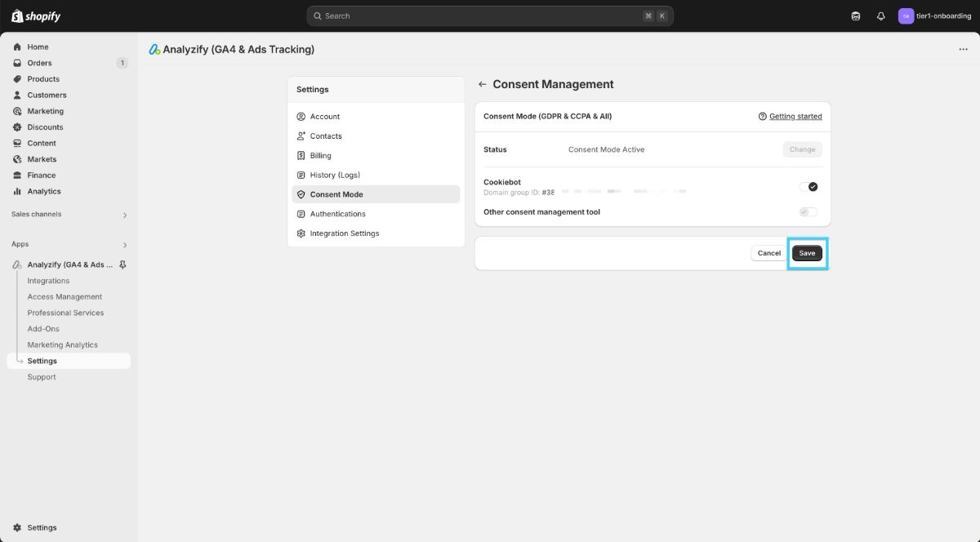The height and width of the screenshot is (542, 980).
Task: Click the Billing icon in Settings panel
Action: [x=301, y=156]
